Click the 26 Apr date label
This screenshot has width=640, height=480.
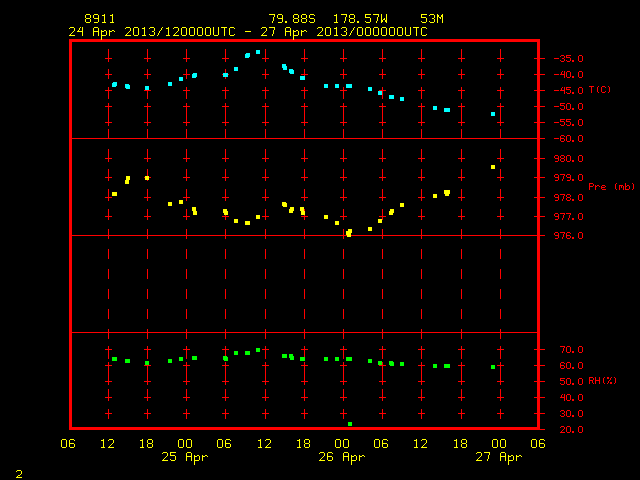[x=342, y=457]
